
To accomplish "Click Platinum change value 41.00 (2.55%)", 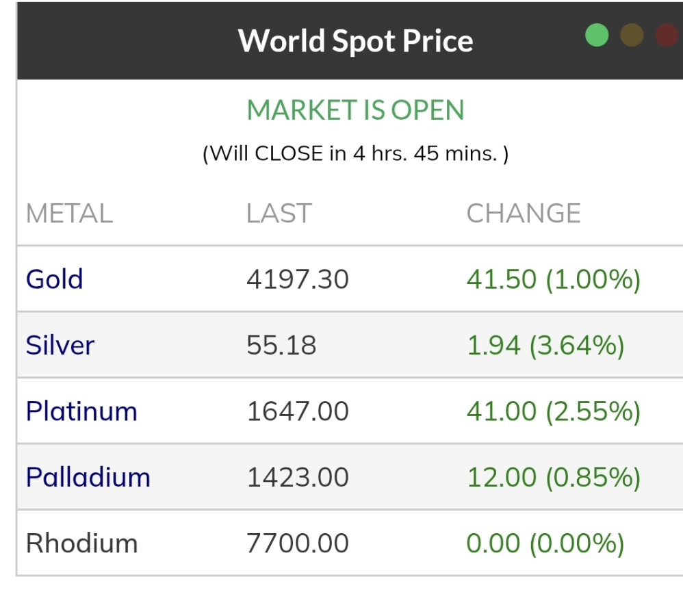I will [x=553, y=411].
